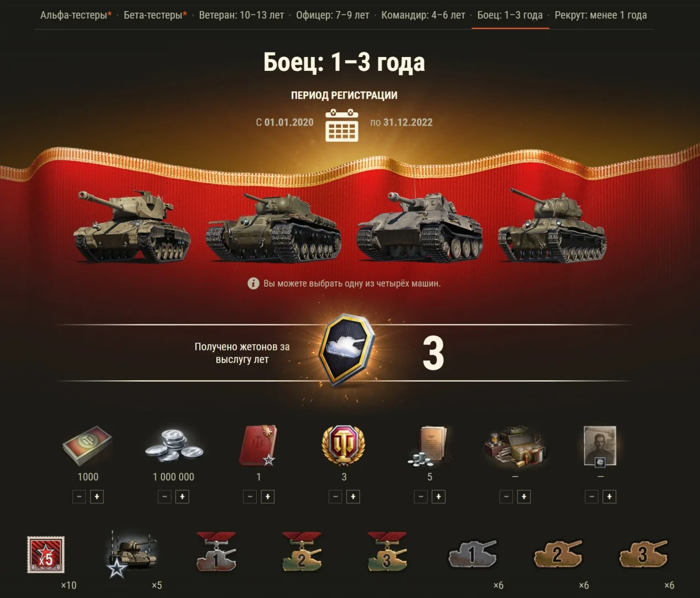700x598 pixels.
Task: Choose the first tank on red ribbon
Action: click(x=132, y=225)
